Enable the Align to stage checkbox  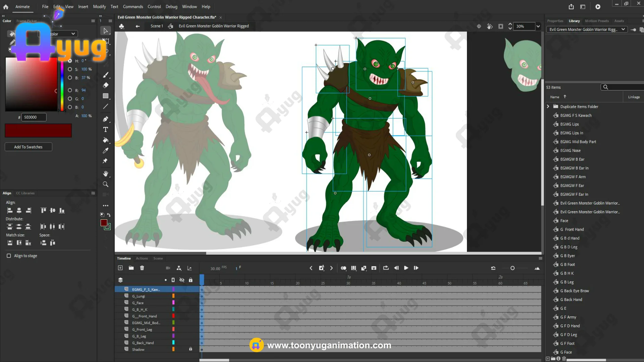click(9, 256)
